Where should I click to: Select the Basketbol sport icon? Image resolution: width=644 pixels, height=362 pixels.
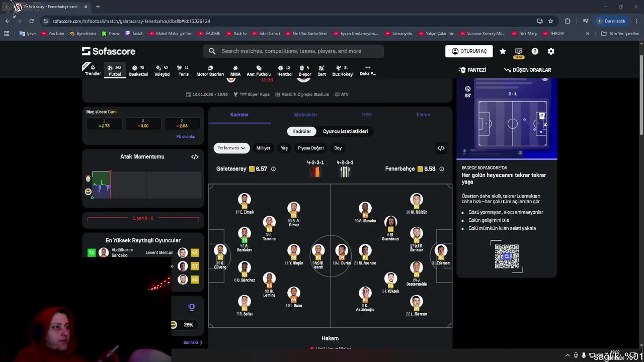138,71
